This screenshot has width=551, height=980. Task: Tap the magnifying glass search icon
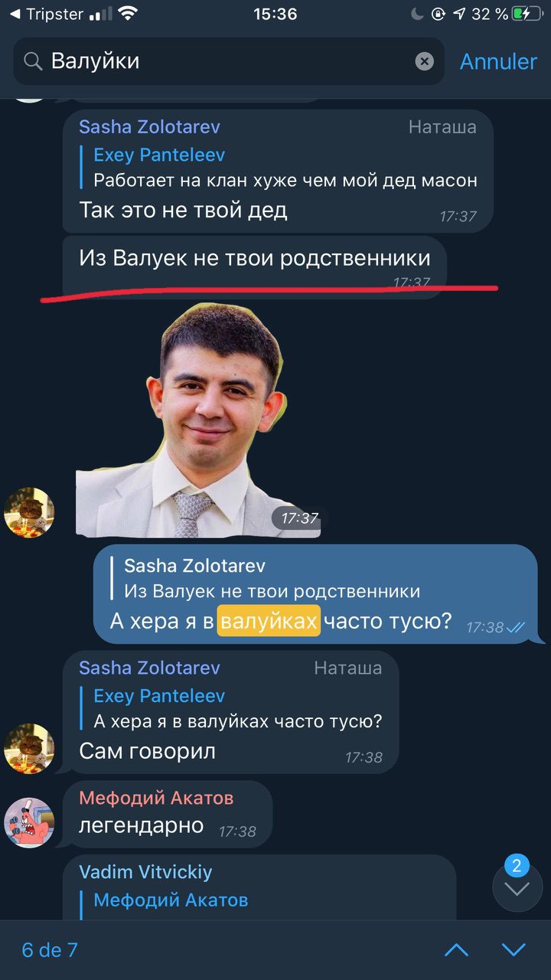(x=33, y=61)
